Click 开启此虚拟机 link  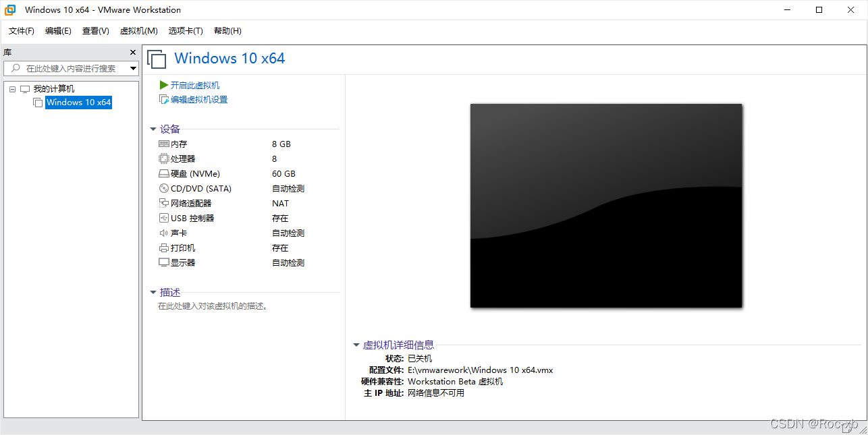point(195,85)
